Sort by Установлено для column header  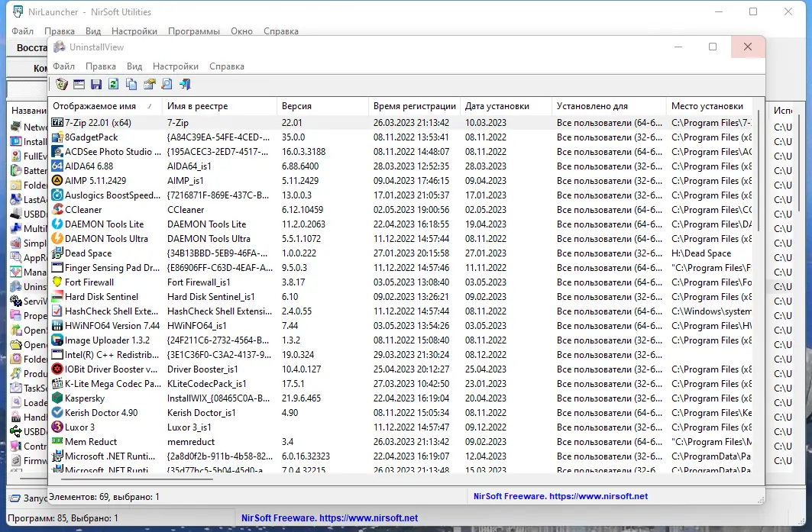pos(609,106)
